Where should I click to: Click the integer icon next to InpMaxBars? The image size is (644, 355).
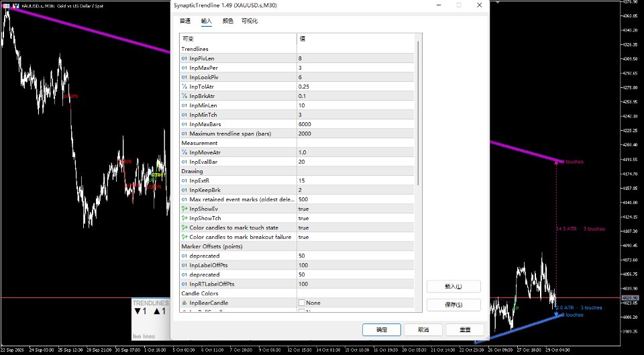coord(184,124)
